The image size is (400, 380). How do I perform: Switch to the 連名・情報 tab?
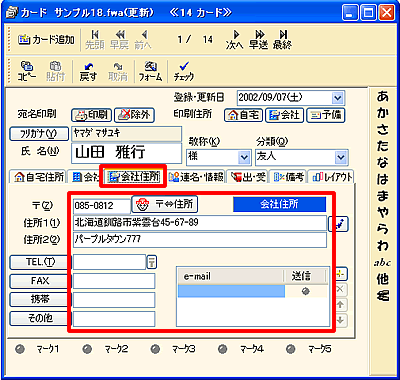[x=196, y=177]
